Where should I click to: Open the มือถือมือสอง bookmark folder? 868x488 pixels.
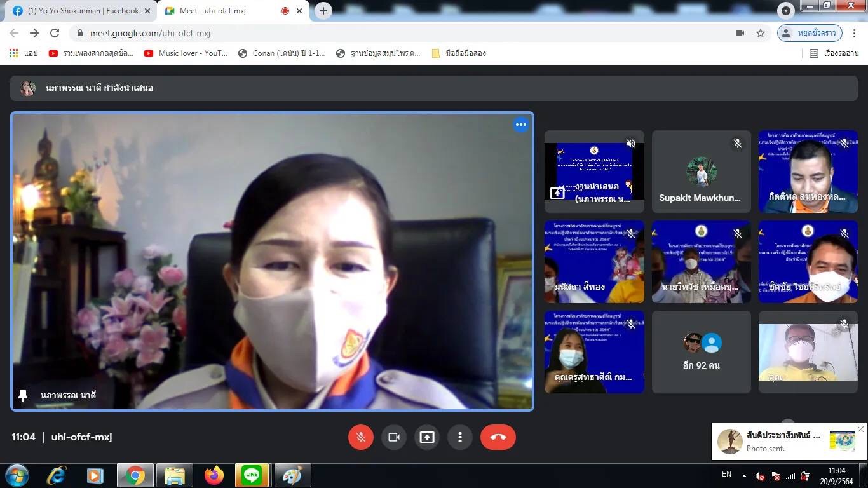tap(459, 53)
